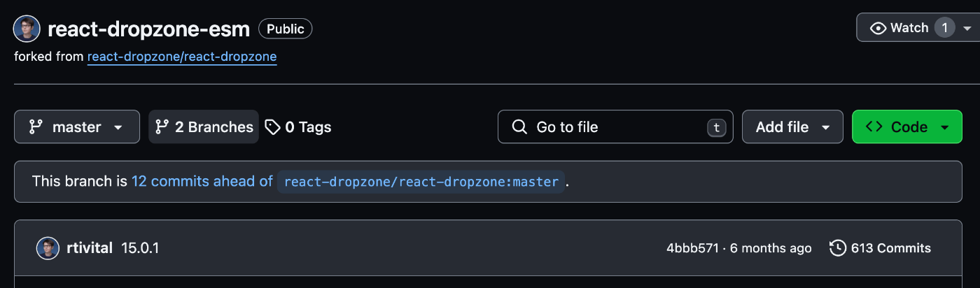Open the 12 commits ahead of link
Viewport: 980px width, 288px height.
coord(202,182)
